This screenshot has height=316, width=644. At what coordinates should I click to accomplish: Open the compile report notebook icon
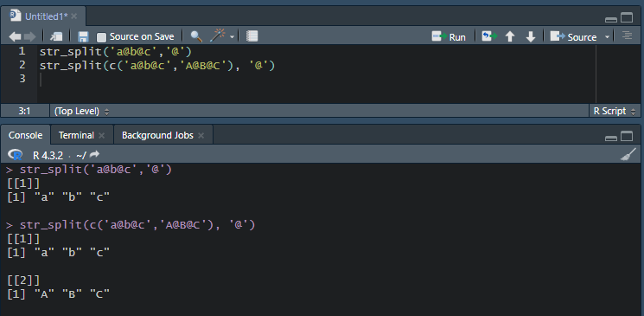tap(252, 36)
